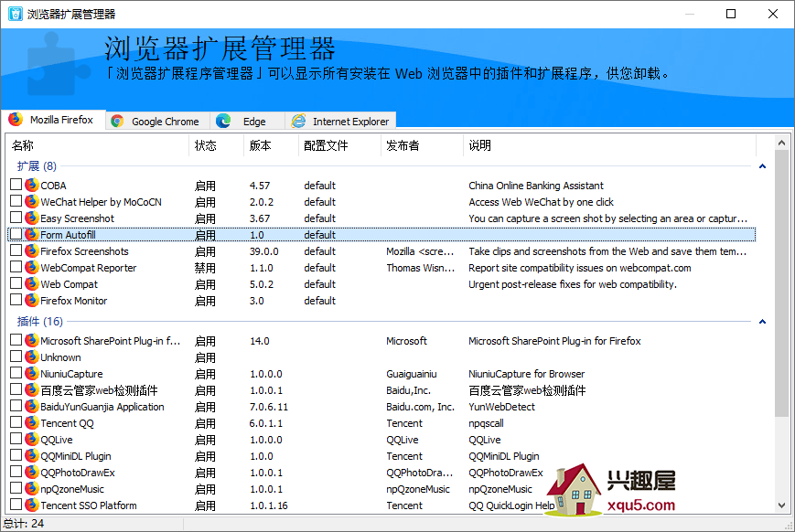
Task: Click the icon beside QQPhotoDrawEx
Action: point(31,473)
